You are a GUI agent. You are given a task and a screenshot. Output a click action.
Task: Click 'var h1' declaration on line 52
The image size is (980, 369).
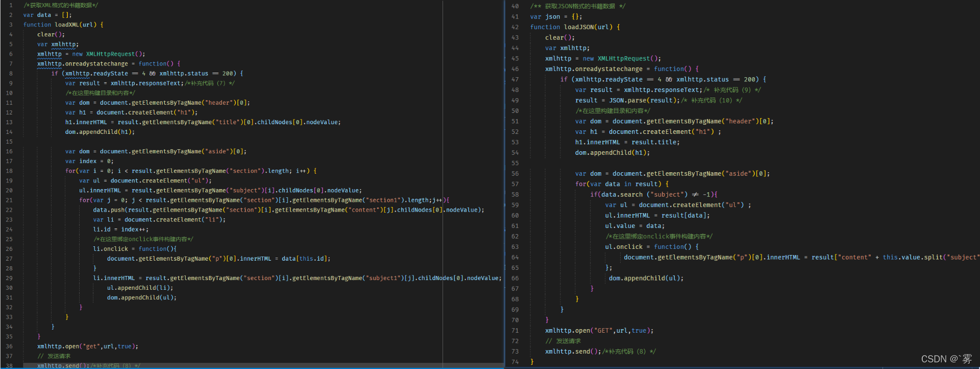tap(586, 132)
